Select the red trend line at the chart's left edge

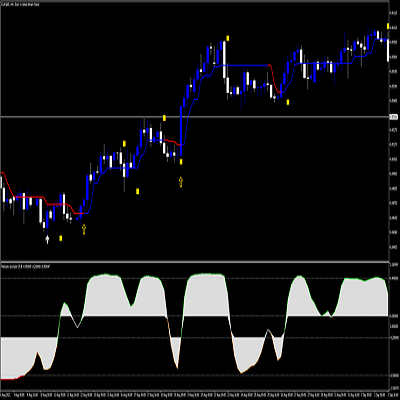[x=7, y=184]
